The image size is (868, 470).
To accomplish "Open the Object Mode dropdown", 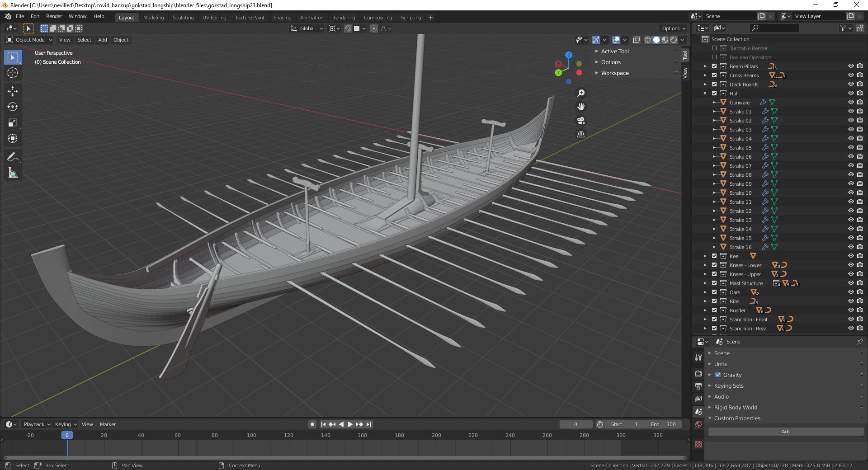I will (30, 40).
